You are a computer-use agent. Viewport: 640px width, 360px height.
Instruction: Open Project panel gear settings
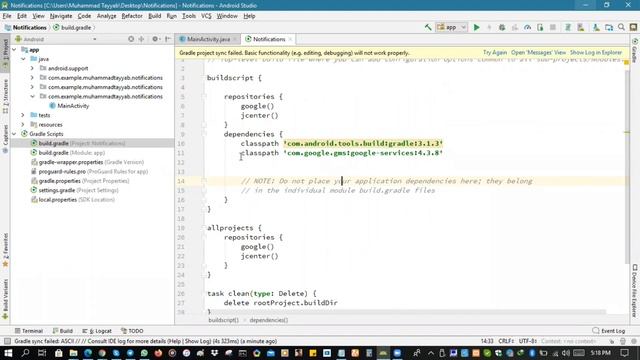coord(155,39)
